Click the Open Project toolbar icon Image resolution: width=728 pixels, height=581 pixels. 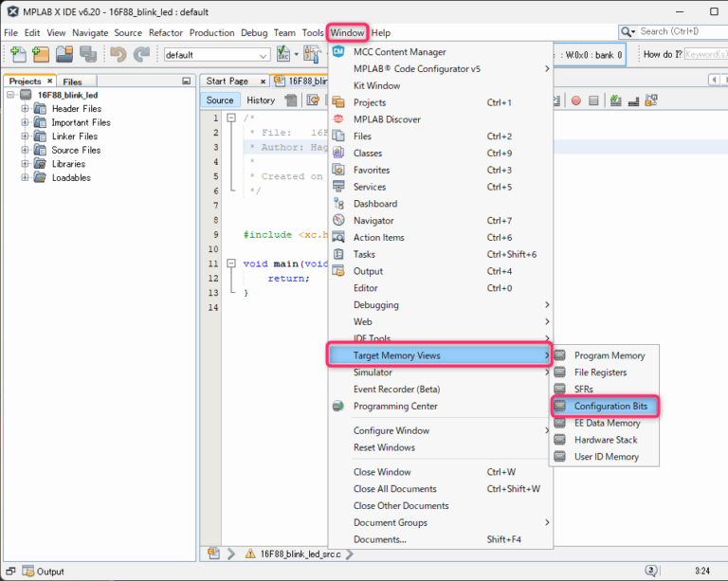coord(64,55)
